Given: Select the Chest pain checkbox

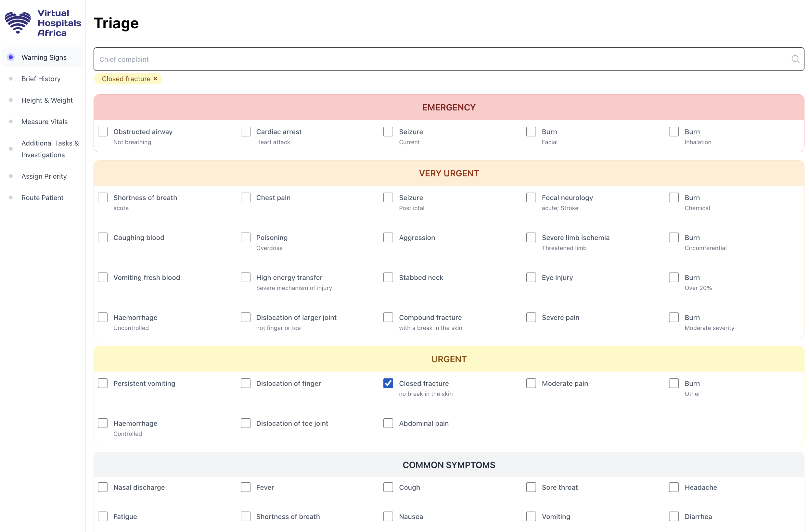Looking at the screenshot, I should click(245, 197).
